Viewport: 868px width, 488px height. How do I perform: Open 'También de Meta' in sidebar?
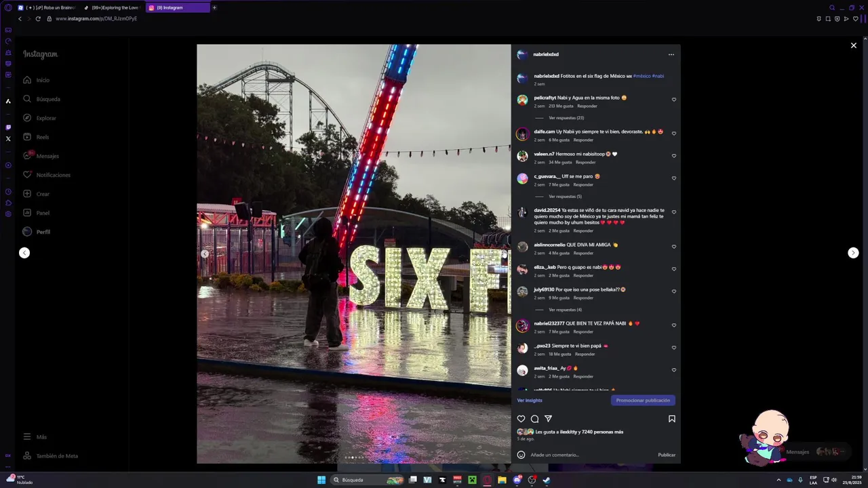[50, 456]
